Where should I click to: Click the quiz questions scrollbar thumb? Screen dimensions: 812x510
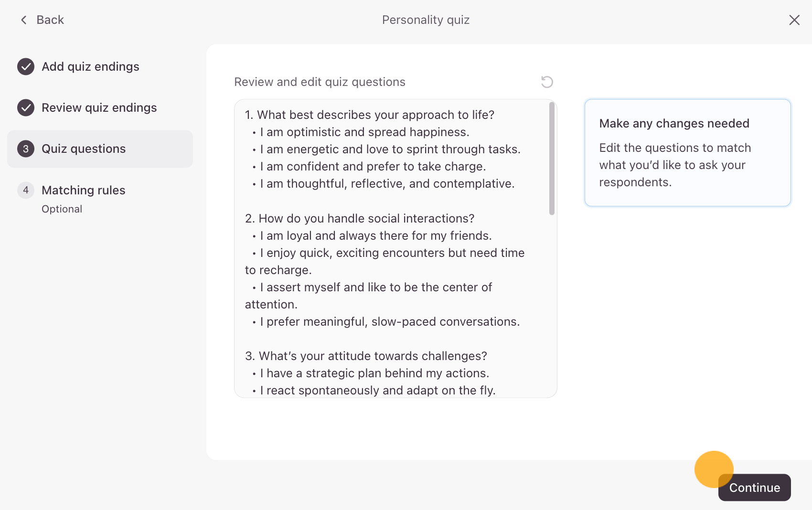[x=552, y=159]
